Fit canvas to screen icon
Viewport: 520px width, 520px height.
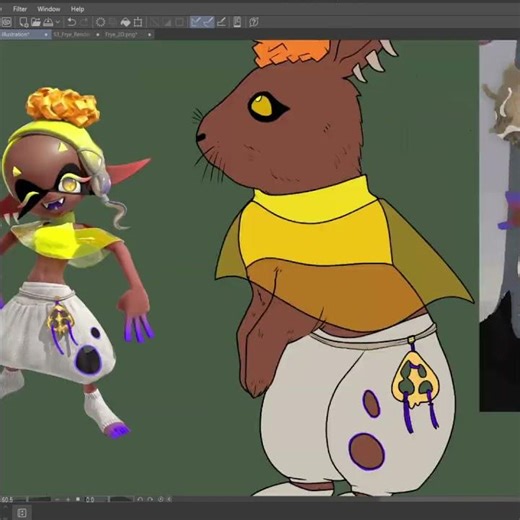[78, 500]
